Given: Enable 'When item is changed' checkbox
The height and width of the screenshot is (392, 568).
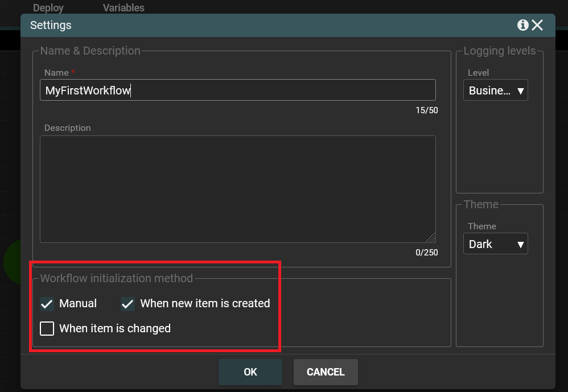Looking at the screenshot, I should 47,328.
